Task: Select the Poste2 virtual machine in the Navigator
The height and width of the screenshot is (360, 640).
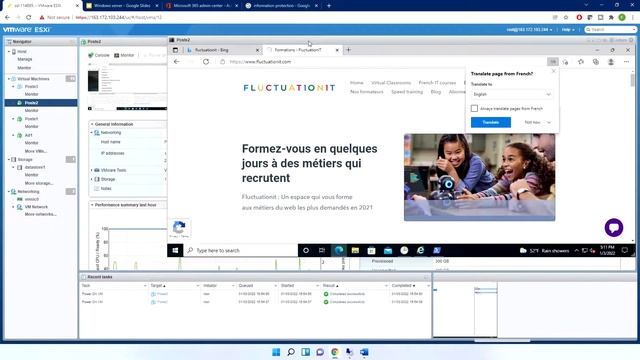Action: tap(31, 102)
